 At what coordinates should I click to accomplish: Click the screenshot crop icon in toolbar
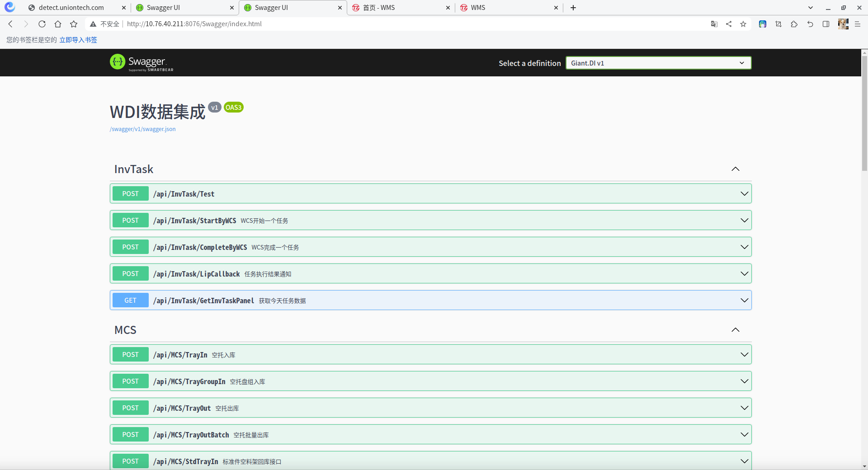click(778, 24)
